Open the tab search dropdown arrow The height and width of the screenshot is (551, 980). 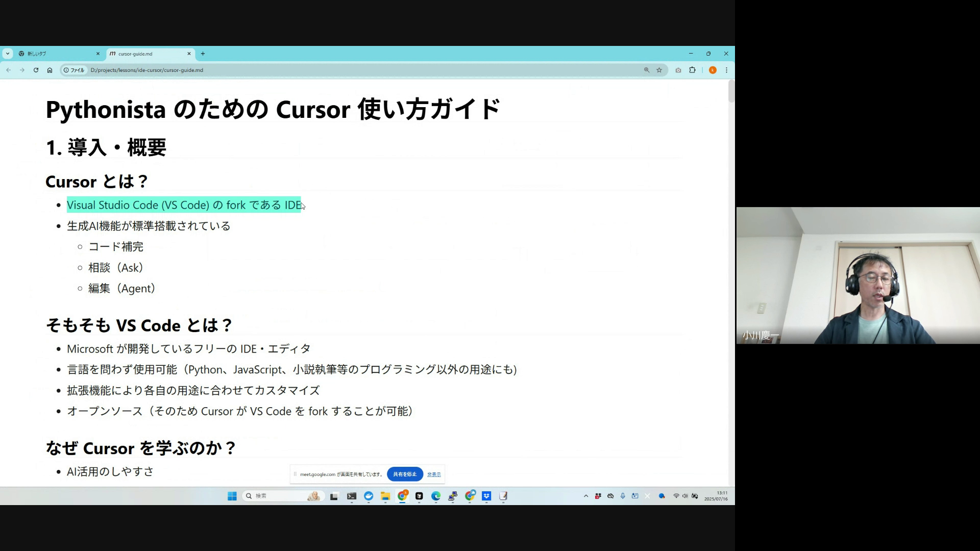coord(8,54)
